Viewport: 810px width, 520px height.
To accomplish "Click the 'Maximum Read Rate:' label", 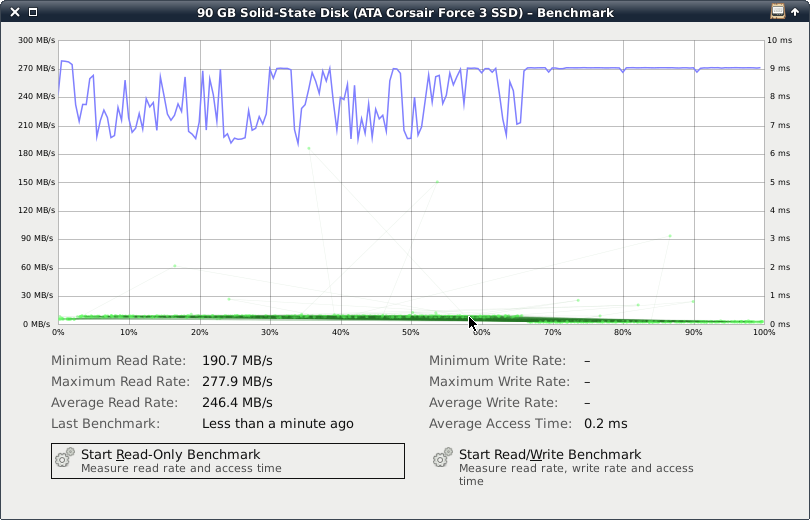I will coord(120,382).
